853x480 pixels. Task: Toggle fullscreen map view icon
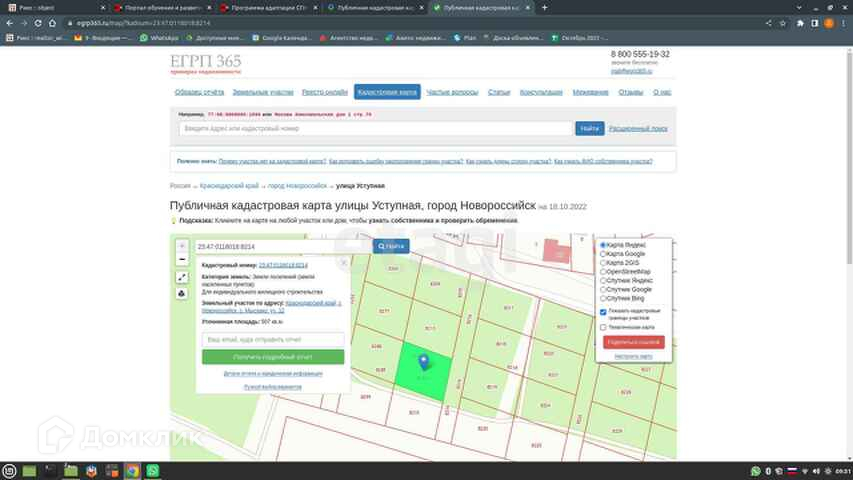tap(182, 278)
